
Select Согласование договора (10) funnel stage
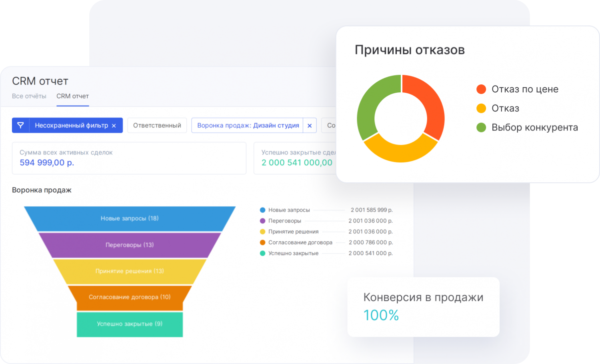coord(130,297)
